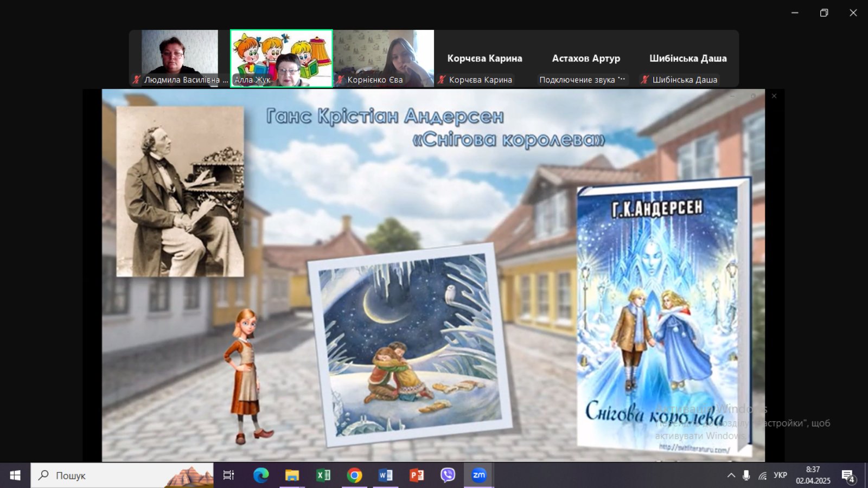Click the slide subtitle «Снігова королева»
This screenshot has width=868, height=488.
tap(508, 140)
